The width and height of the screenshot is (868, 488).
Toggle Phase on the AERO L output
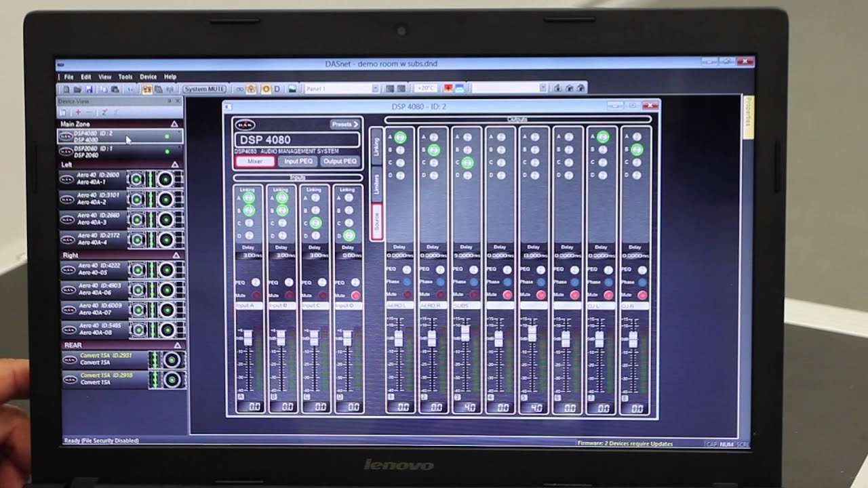pos(408,282)
